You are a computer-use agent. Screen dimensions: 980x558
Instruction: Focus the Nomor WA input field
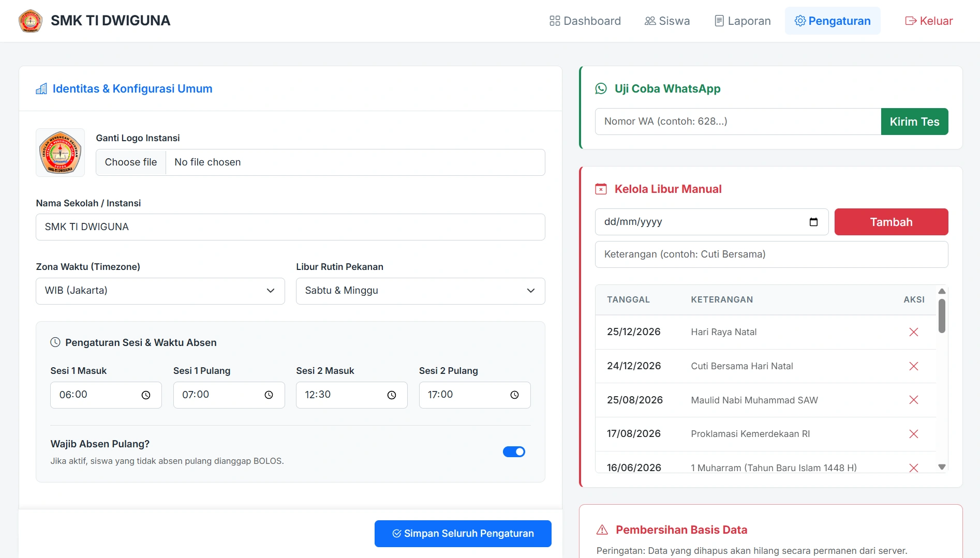click(x=738, y=122)
